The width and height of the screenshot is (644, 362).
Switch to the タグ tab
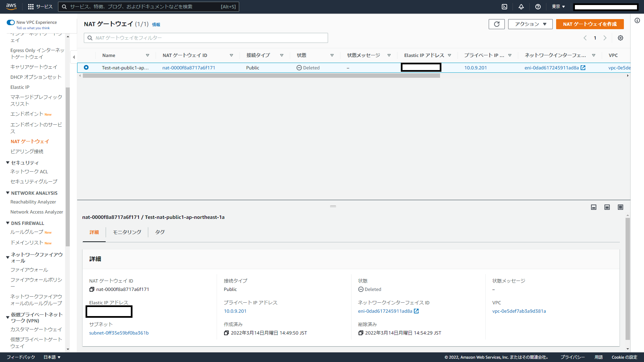pos(160,232)
